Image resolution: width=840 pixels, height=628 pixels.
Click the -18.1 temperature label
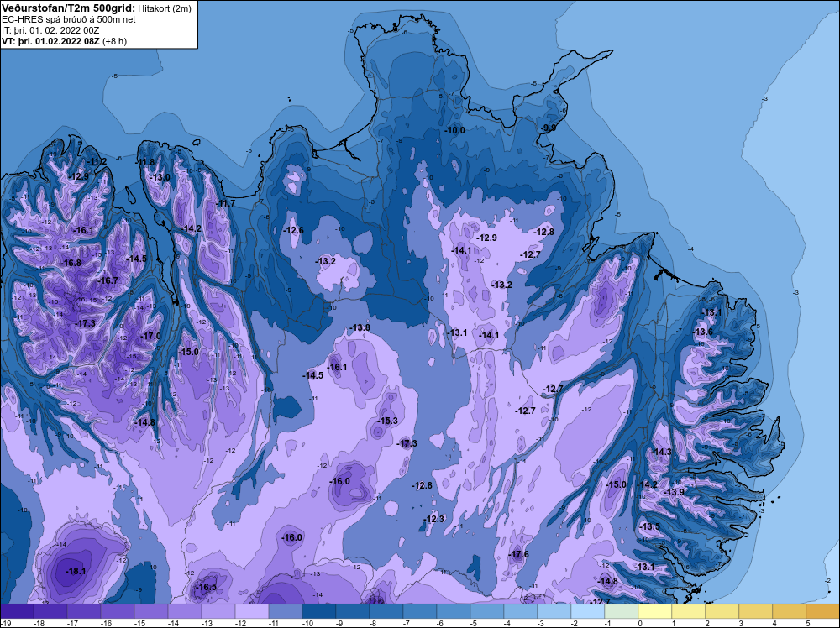[x=76, y=571]
